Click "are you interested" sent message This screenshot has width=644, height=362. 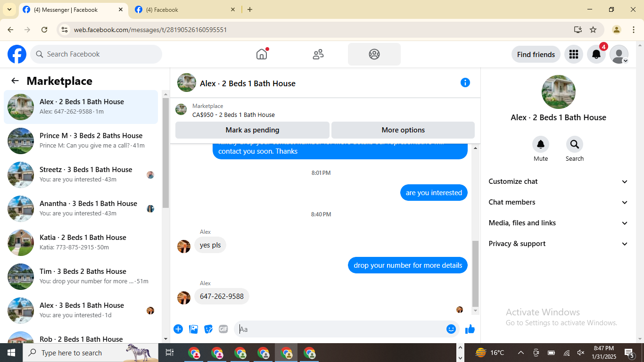pyautogui.click(x=434, y=193)
